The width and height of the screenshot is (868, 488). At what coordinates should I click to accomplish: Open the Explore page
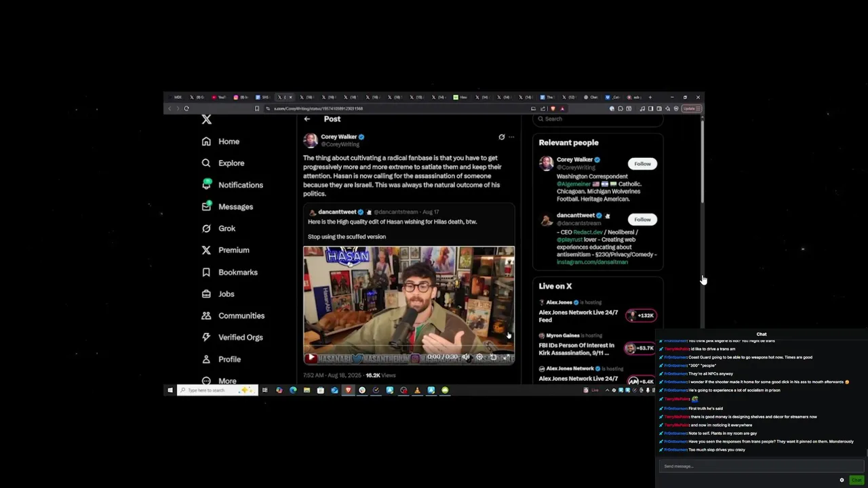point(222,163)
